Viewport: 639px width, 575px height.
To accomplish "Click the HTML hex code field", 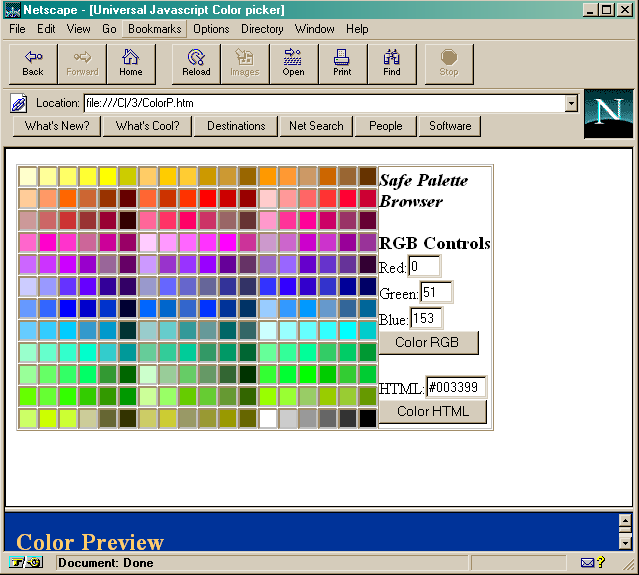I will pos(456,387).
